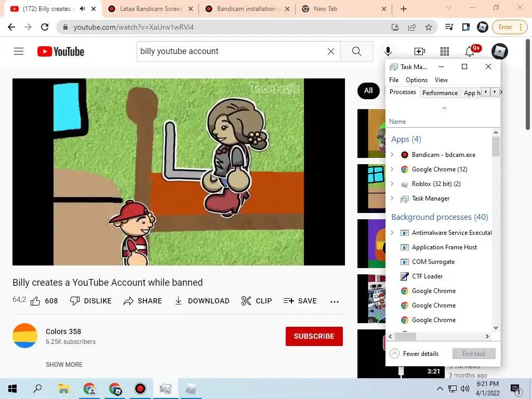
Task: Search with voice microphone icon
Action: pyautogui.click(x=388, y=51)
